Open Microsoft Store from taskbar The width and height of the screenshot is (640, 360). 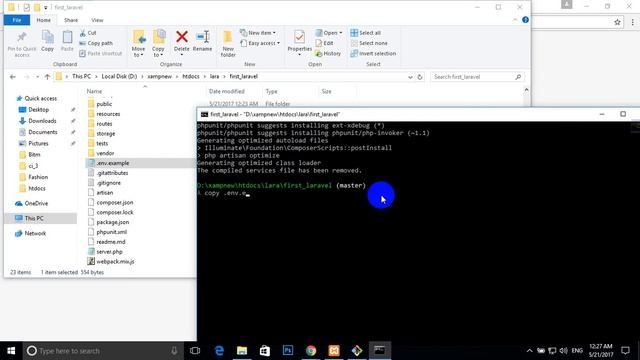(265, 351)
